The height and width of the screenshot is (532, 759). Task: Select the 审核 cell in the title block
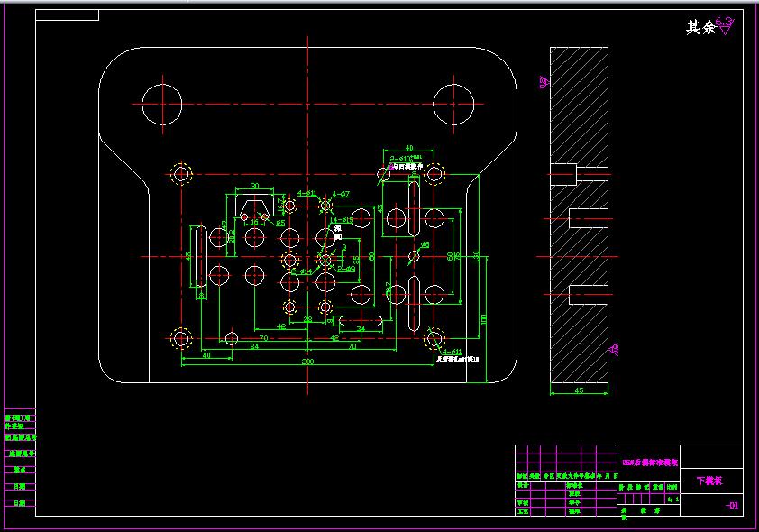(523, 502)
